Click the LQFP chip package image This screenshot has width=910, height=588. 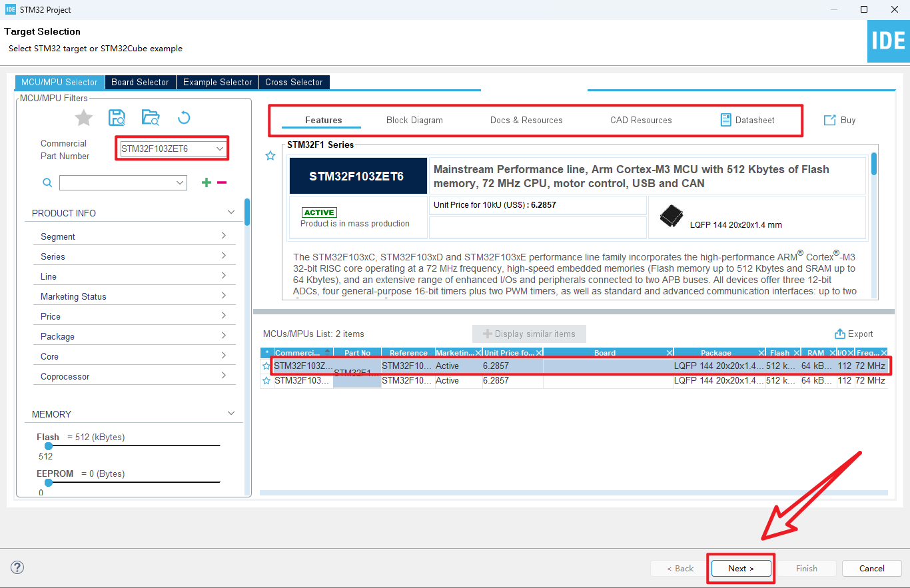671,215
